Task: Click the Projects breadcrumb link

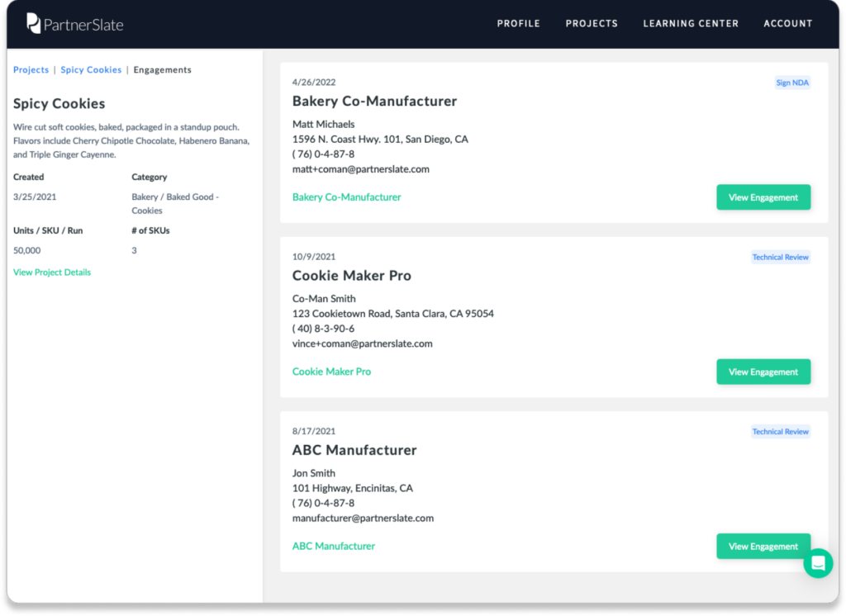Action: tap(31, 70)
